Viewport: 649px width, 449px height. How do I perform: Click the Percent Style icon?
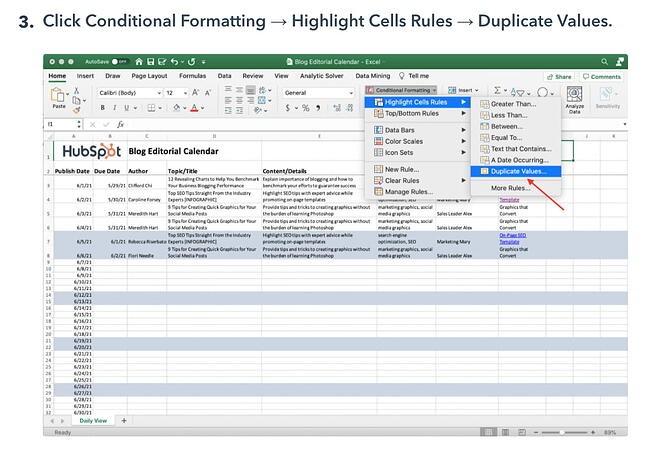pos(305,108)
